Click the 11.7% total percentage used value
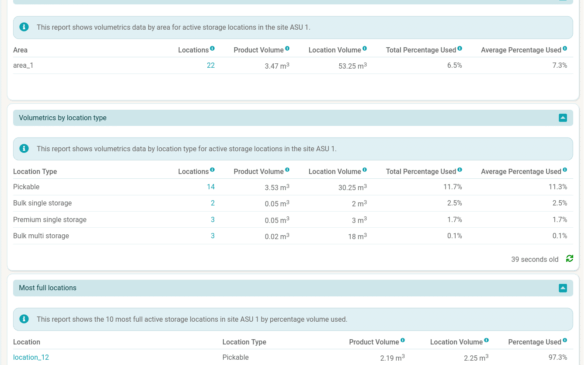This screenshot has width=585, height=365. point(453,187)
